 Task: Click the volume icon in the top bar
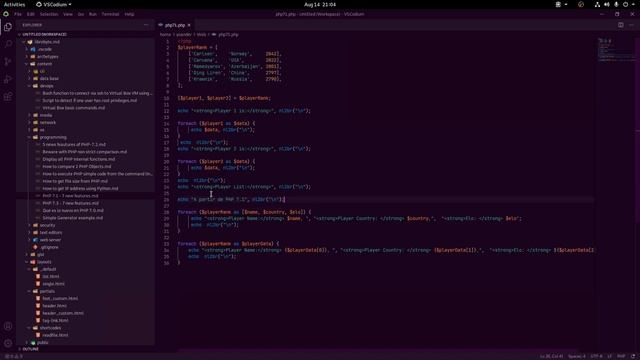(x=607, y=4)
